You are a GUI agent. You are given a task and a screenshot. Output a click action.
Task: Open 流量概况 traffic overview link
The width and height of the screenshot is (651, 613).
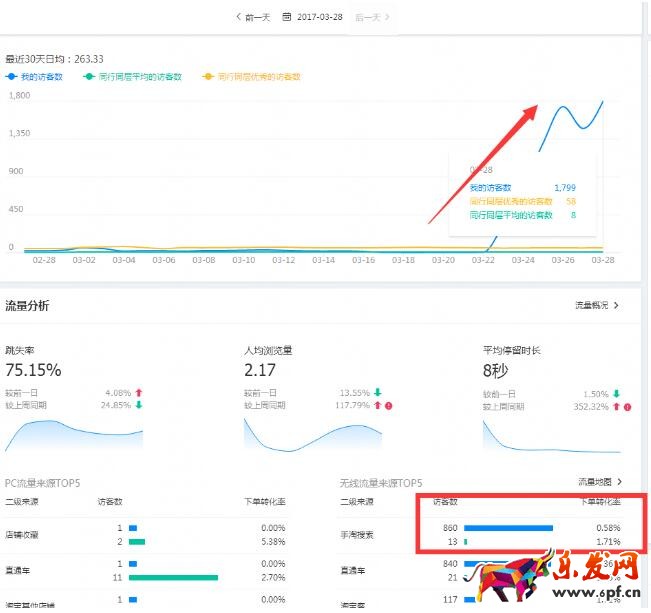597,305
